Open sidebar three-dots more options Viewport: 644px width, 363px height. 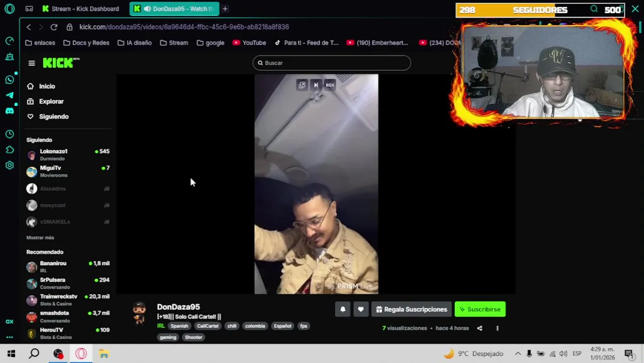10,337
